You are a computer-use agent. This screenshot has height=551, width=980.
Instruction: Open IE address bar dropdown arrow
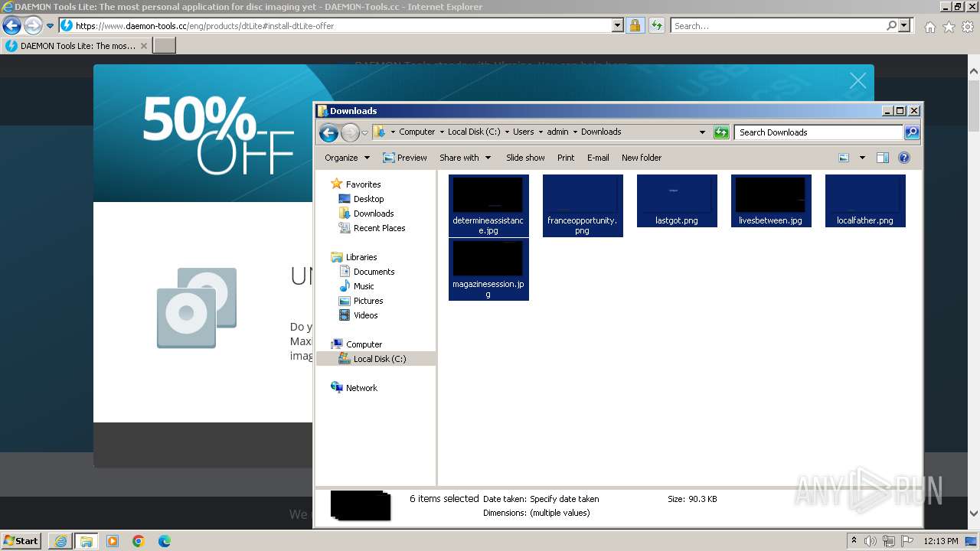618,25
